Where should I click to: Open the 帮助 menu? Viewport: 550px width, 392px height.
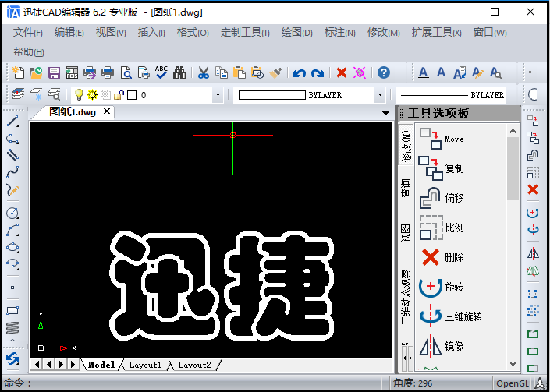pos(28,52)
